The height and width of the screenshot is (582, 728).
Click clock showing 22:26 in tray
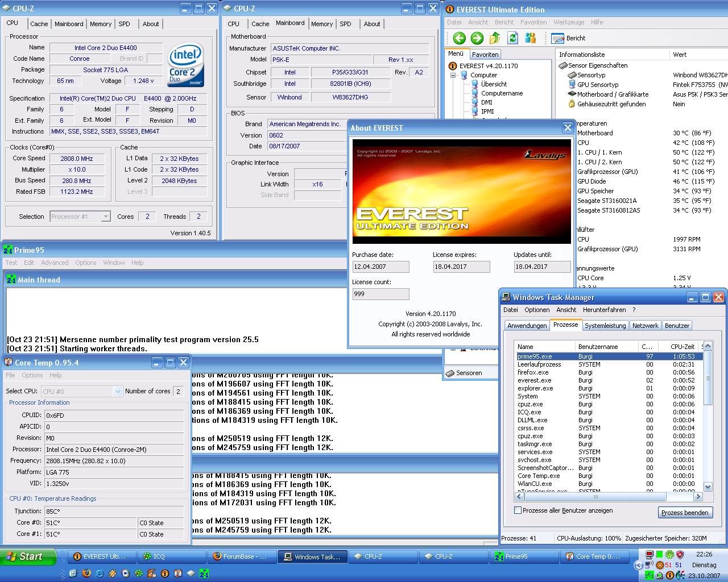point(704,554)
